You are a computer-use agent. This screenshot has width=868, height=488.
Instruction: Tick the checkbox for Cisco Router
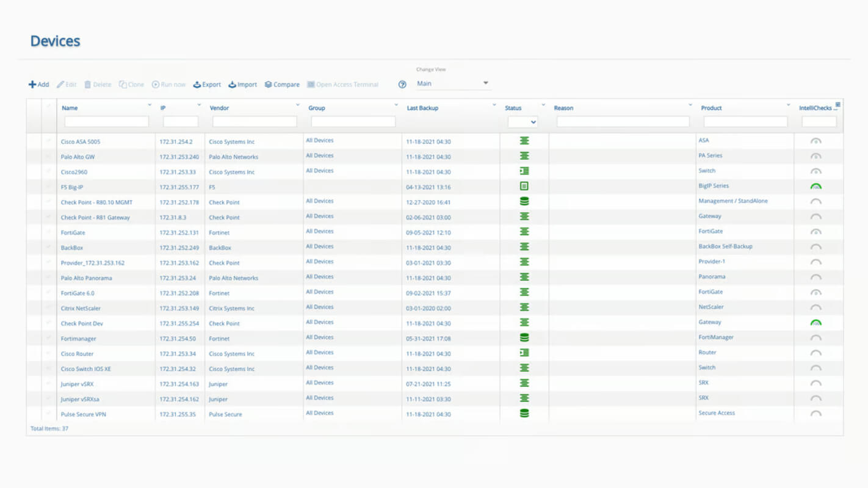pyautogui.click(x=49, y=353)
